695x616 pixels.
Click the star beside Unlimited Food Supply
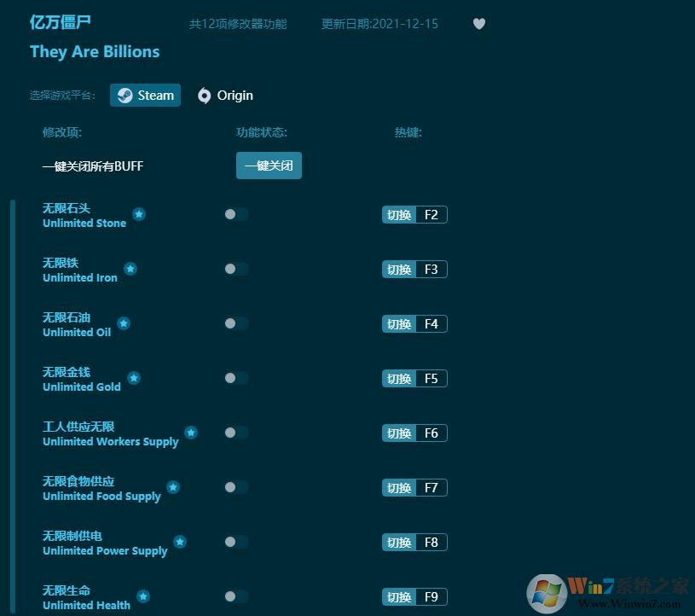click(x=173, y=487)
